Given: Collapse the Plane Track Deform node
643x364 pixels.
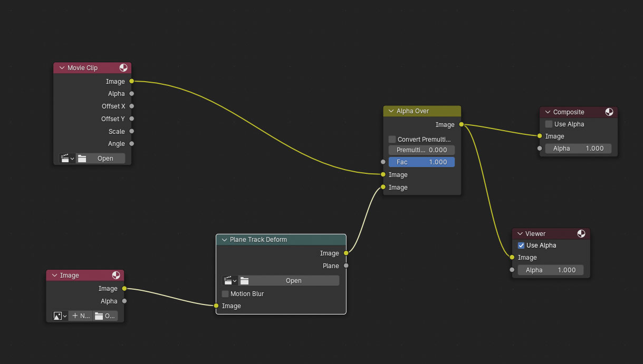Looking at the screenshot, I should [224, 240].
